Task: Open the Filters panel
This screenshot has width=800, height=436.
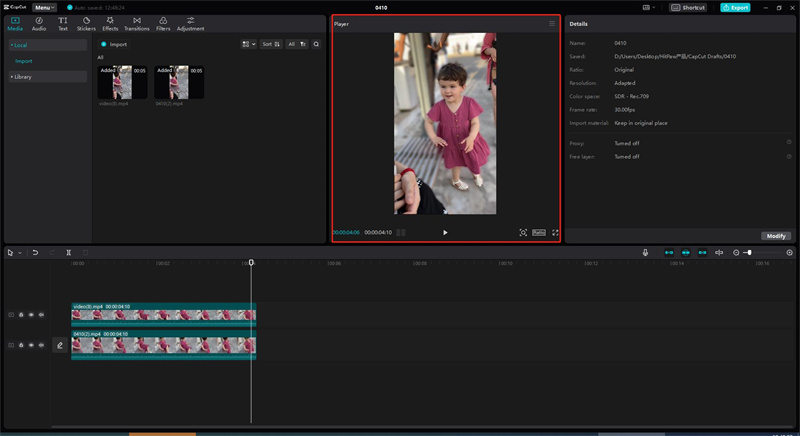Action: [x=163, y=23]
